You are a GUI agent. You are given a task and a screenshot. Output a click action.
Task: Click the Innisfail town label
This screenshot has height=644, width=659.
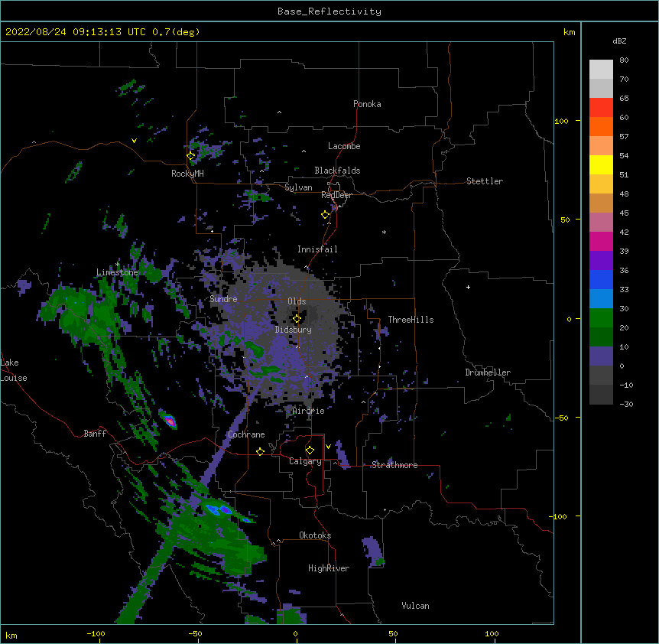tap(317, 249)
